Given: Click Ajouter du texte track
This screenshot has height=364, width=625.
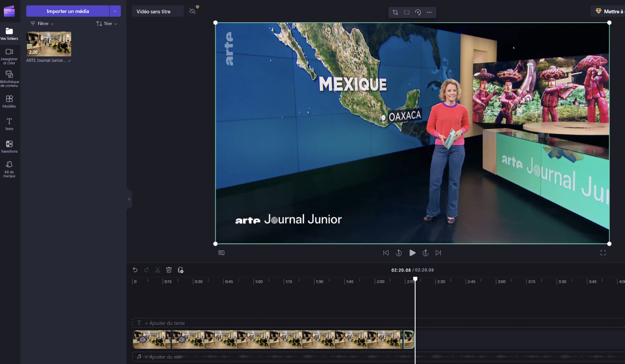Looking at the screenshot, I should [378, 323].
